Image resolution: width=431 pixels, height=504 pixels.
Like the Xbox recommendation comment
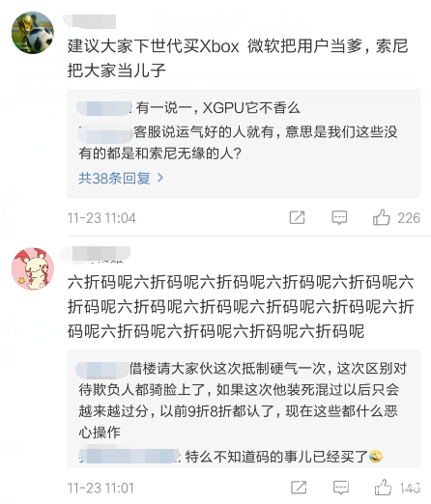[x=382, y=217]
